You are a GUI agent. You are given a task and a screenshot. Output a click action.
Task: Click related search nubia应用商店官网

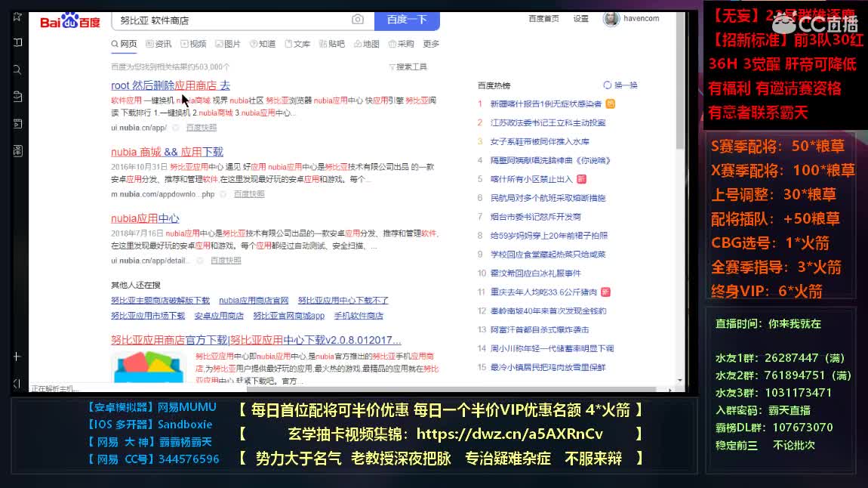(254, 300)
